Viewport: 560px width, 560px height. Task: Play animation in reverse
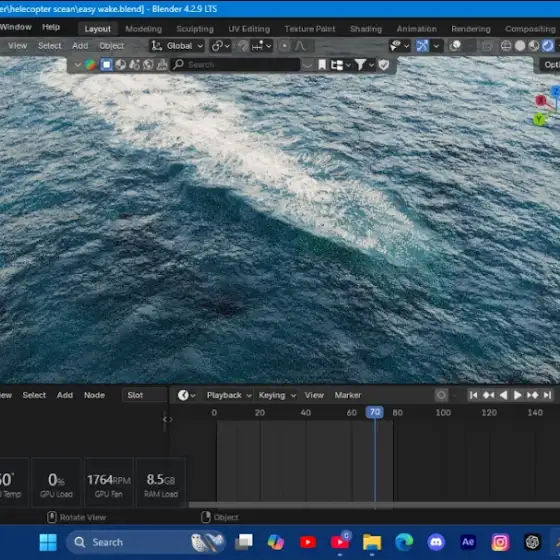pos(503,395)
